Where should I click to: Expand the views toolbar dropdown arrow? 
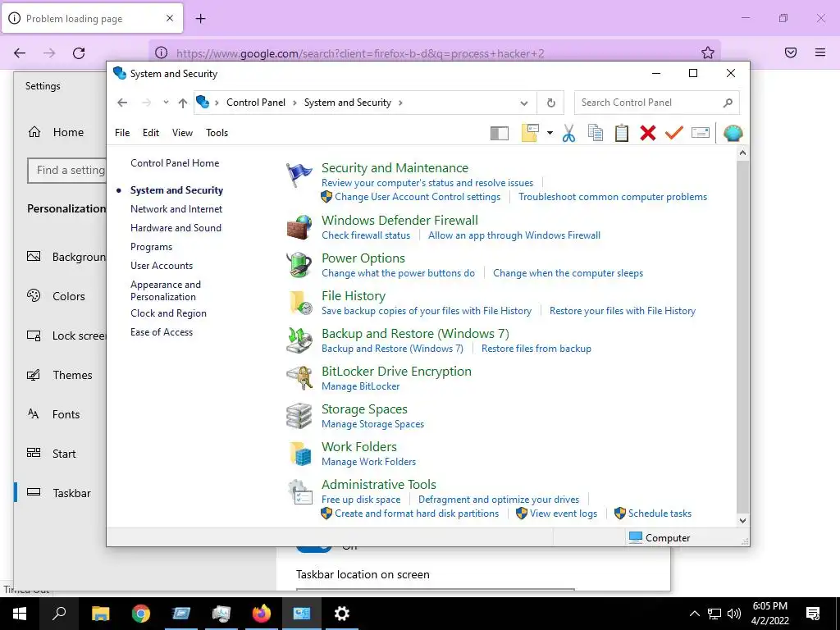coord(550,133)
